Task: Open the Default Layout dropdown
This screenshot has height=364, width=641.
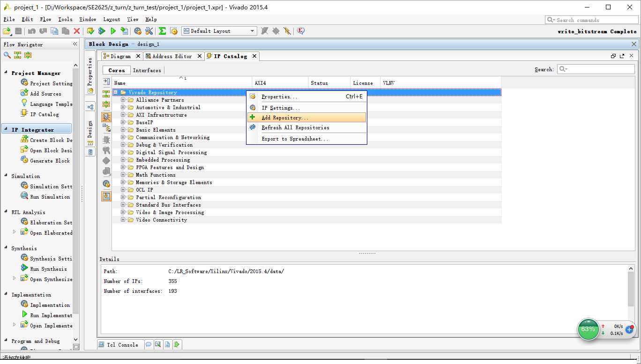Action: pos(219,31)
